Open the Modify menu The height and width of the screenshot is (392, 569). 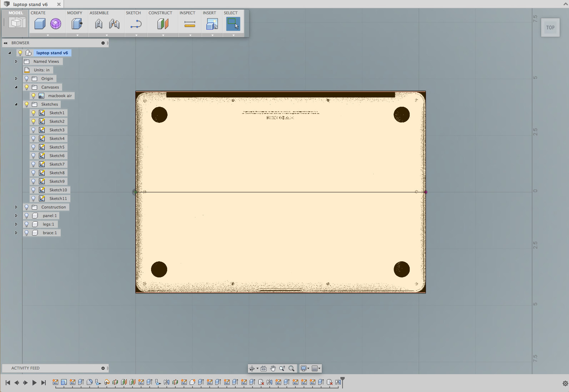[75, 13]
